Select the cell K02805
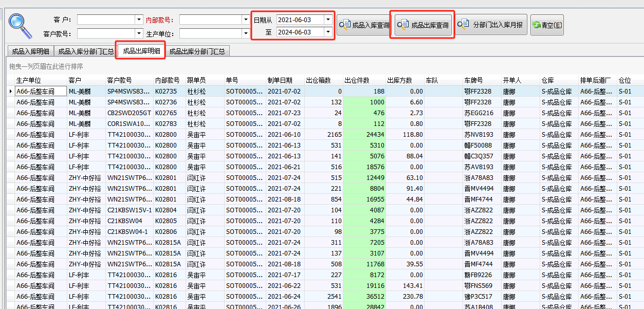This screenshot has width=644, height=309. pyautogui.click(x=170, y=221)
